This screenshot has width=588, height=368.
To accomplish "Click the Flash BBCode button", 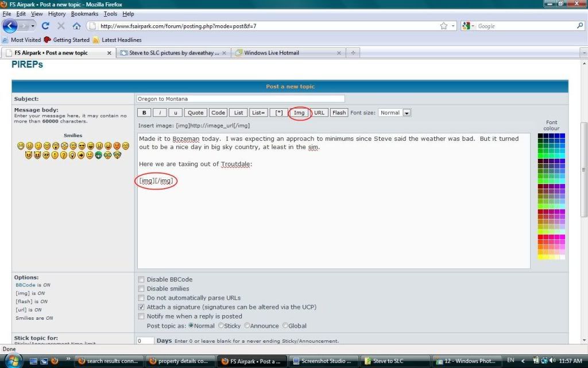I will (339, 113).
